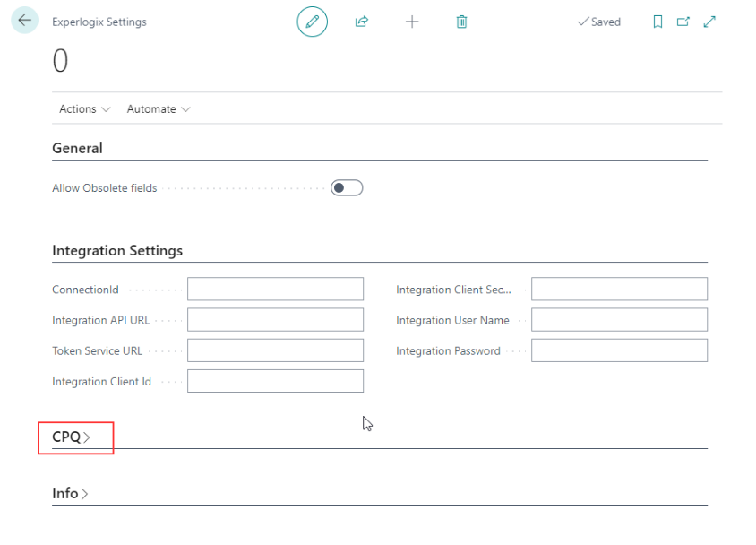The height and width of the screenshot is (545, 756).
Task: Click the pencil edit icon
Action: [x=312, y=22]
